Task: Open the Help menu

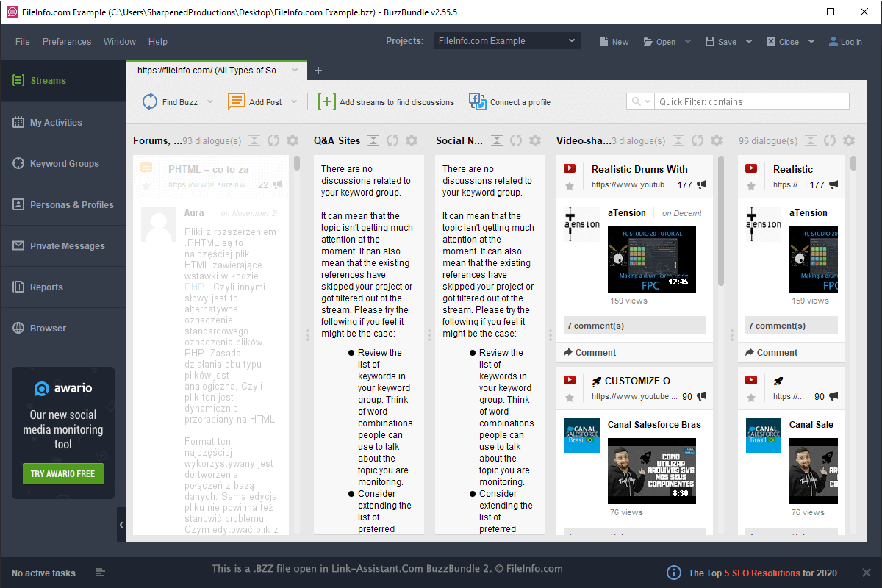Action: [x=157, y=42]
